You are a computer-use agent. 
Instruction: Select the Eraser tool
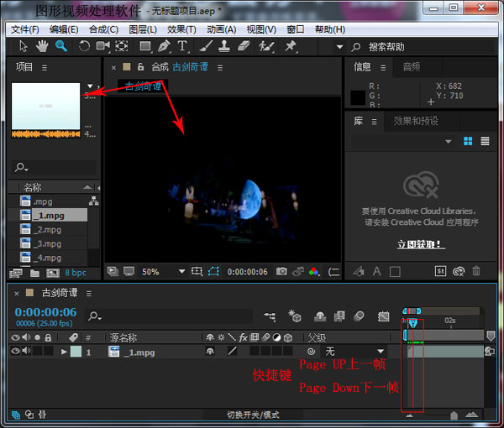point(244,46)
